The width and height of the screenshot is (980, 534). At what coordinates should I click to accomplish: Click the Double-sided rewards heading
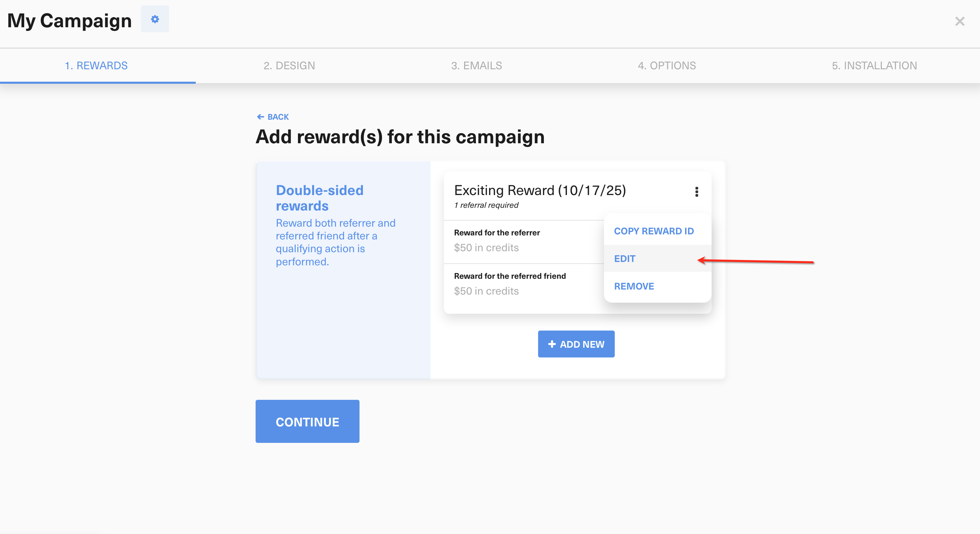(x=319, y=198)
